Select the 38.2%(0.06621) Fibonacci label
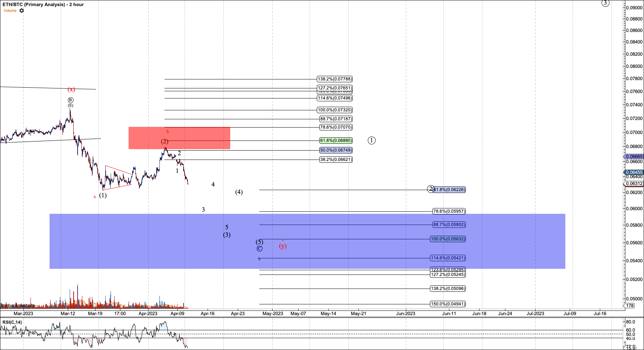This screenshot has height=350, width=644. pos(336,160)
